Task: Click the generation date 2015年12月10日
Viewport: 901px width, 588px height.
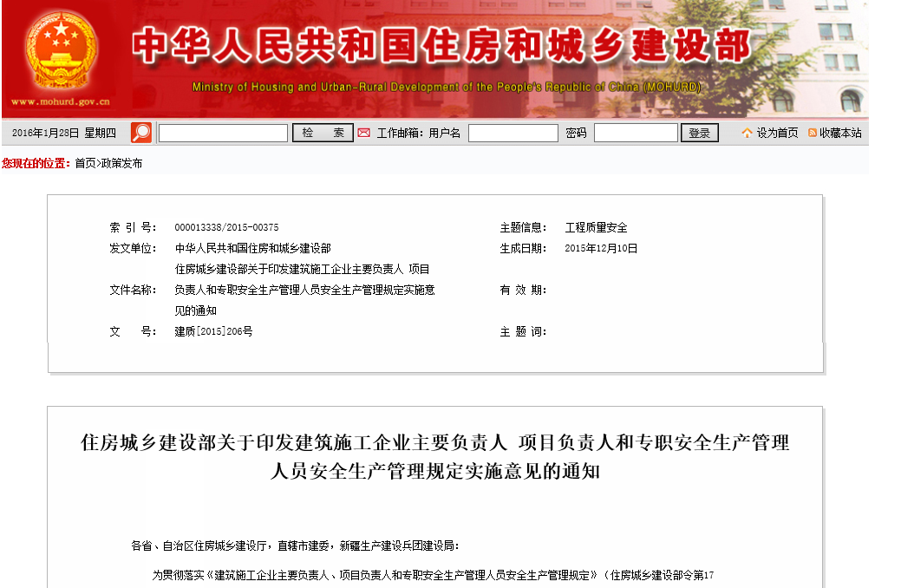Action: point(601,248)
